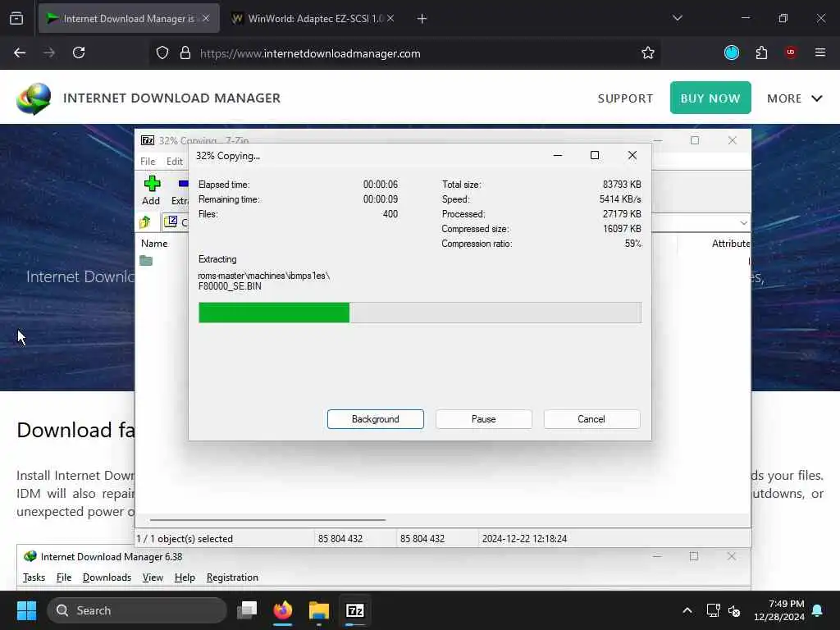840x630 pixels.
Task: Click the 7-Zip taskbar icon
Action: [x=355, y=610]
